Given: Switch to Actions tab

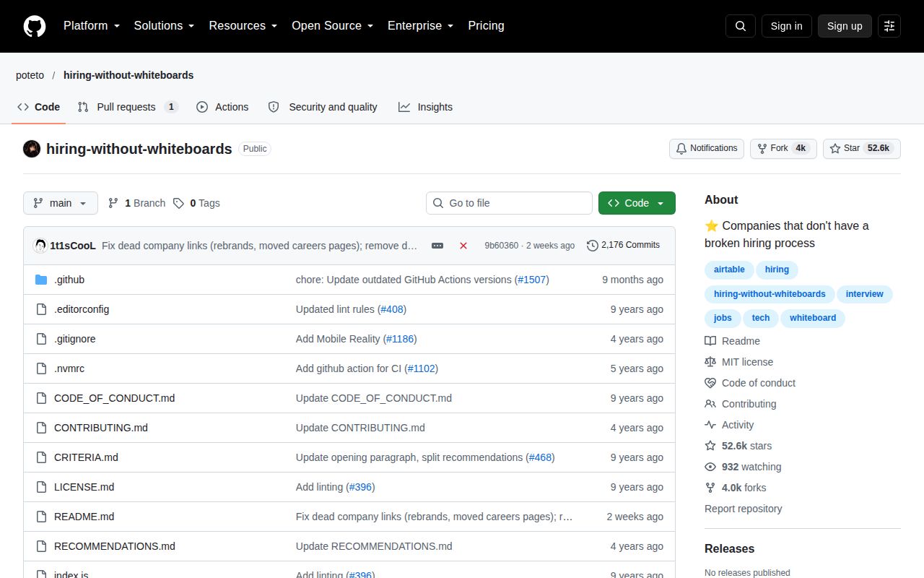Looking at the screenshot, I should pos(222,107).
